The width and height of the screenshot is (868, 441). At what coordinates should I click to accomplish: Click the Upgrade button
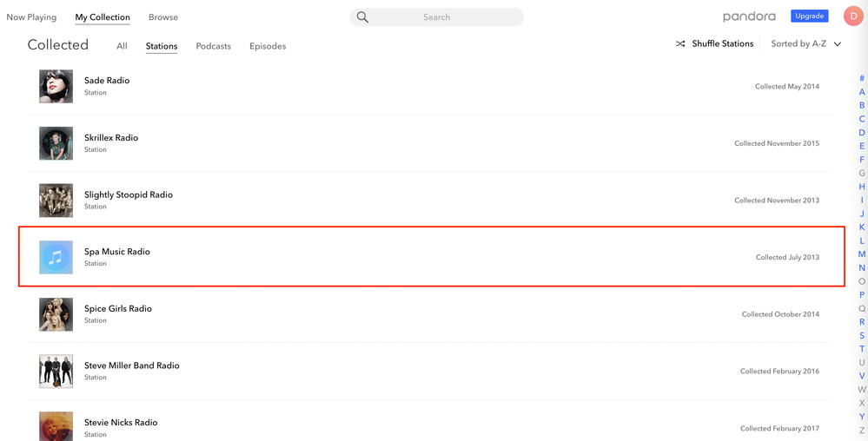809,16
